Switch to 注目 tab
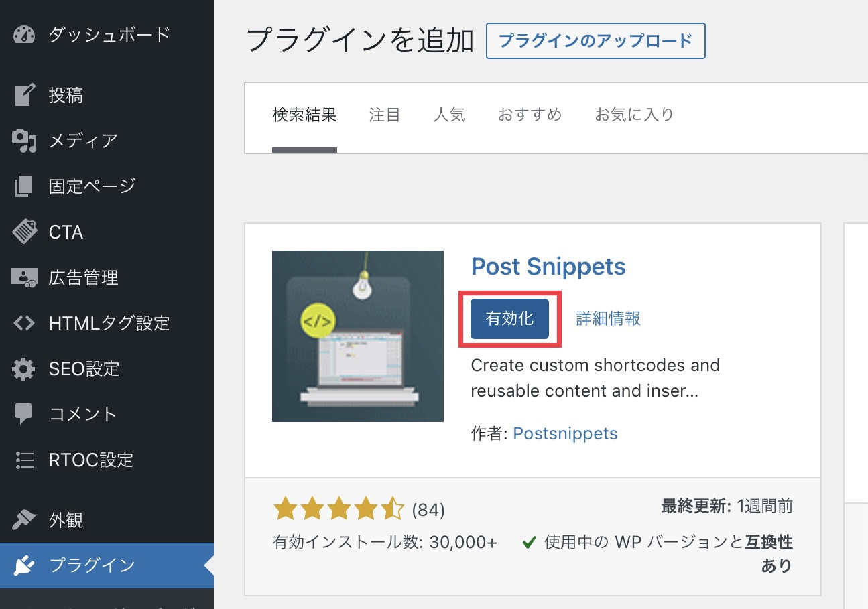Screen dimensions: 868x609 click(385, 115)
